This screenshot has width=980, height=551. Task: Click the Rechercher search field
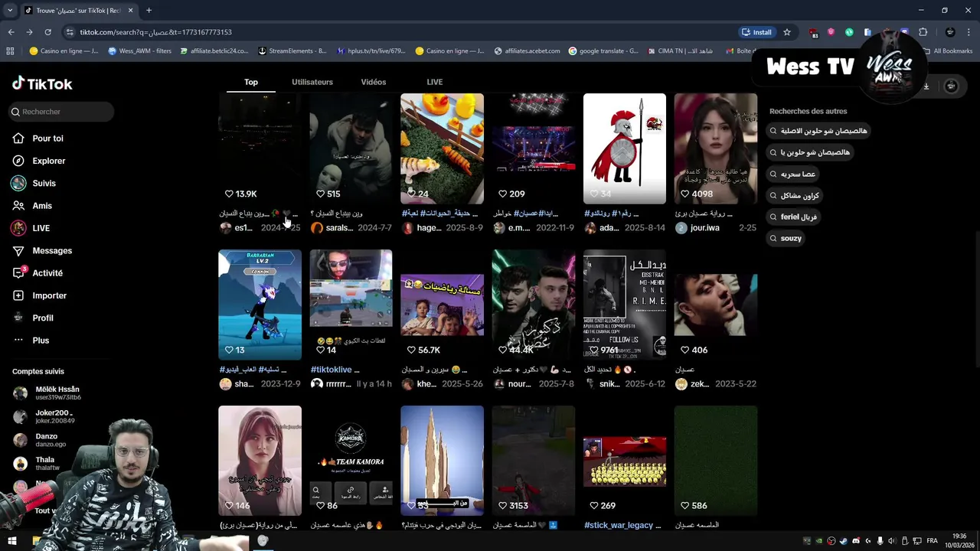(61, 112)
